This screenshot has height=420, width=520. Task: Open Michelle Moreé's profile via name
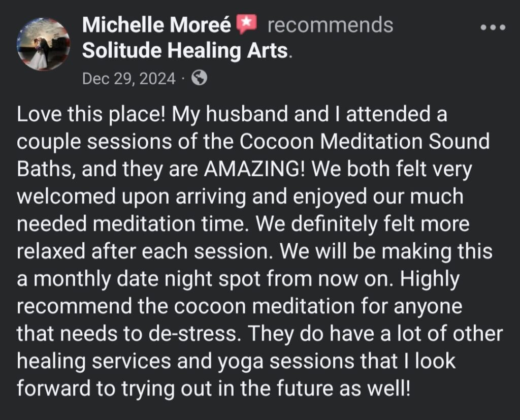[156, 25]
